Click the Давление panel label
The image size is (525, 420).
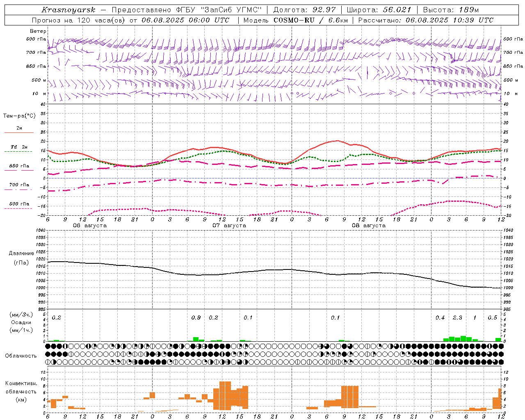[21, 253]
